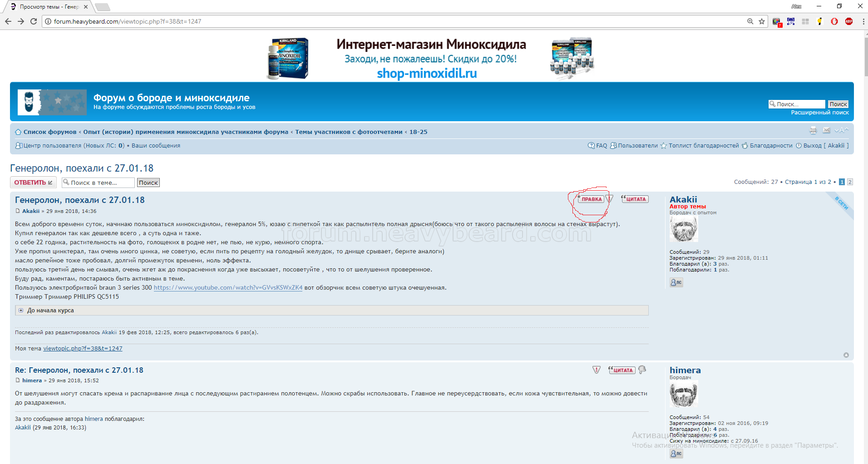Open the gray four-squares extension
868x464 pixels.
click(805, 21)
